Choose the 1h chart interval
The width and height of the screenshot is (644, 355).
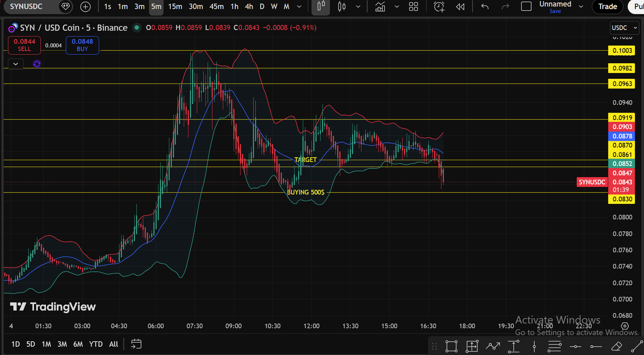(235, 6)
